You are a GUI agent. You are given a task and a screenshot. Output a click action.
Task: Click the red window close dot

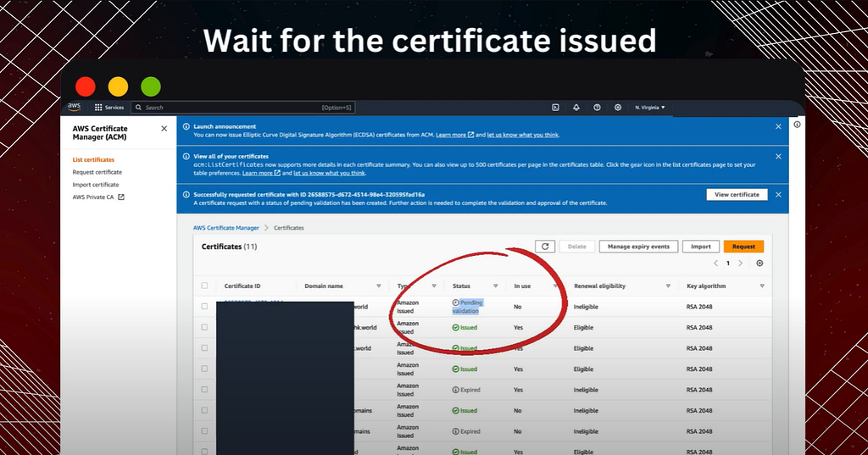click(x=86, y=86)
